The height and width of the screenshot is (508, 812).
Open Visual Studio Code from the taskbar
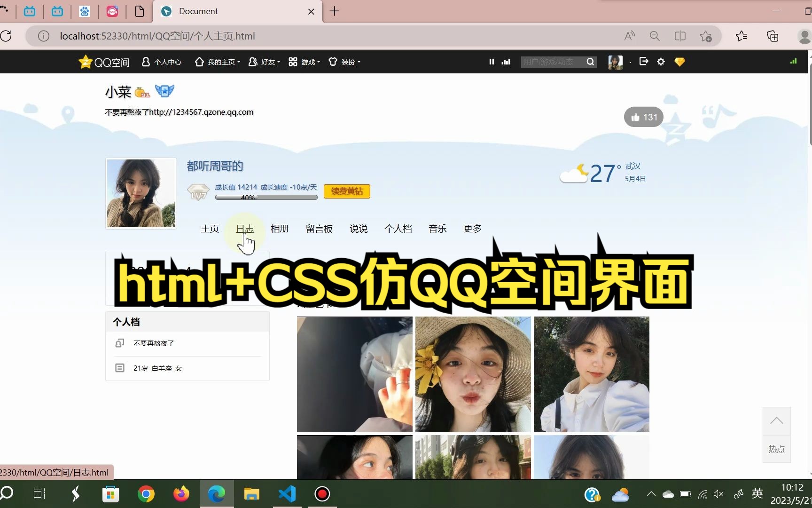(287, 494)
